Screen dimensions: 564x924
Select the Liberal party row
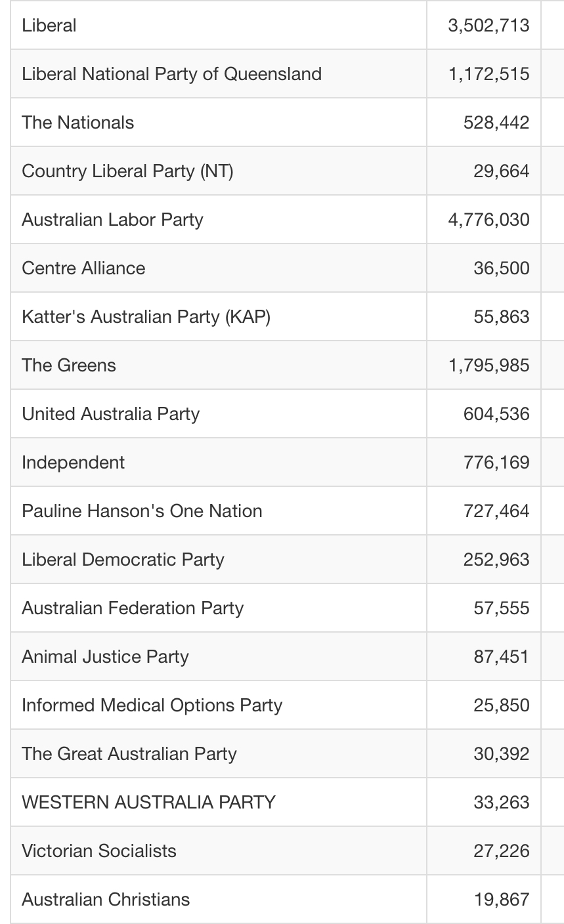pyautogui.click(x=287, y=26)
